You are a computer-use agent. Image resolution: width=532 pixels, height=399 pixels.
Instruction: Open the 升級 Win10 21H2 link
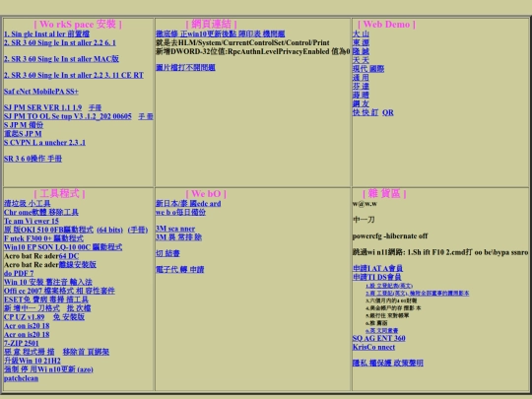pyautogui.click(x=33, y=361)
